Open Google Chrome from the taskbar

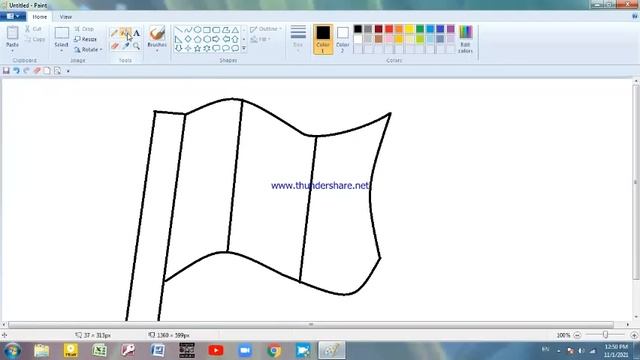click(274, 350)
